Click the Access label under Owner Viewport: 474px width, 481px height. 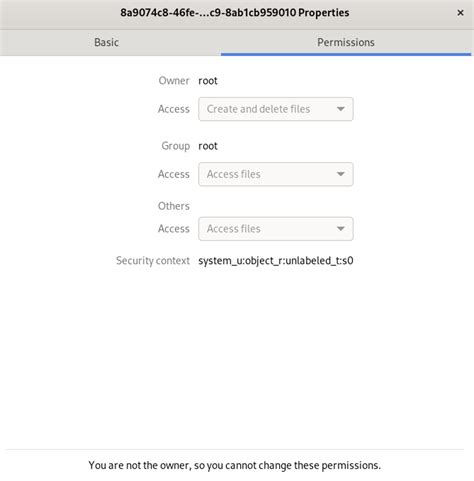pyautogui.click(x=174, y=109)
